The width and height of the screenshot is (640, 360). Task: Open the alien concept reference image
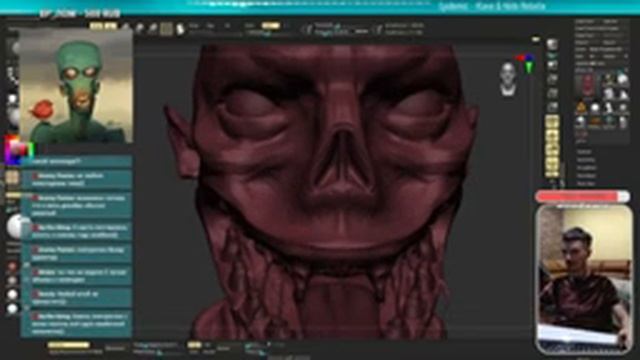76,86
